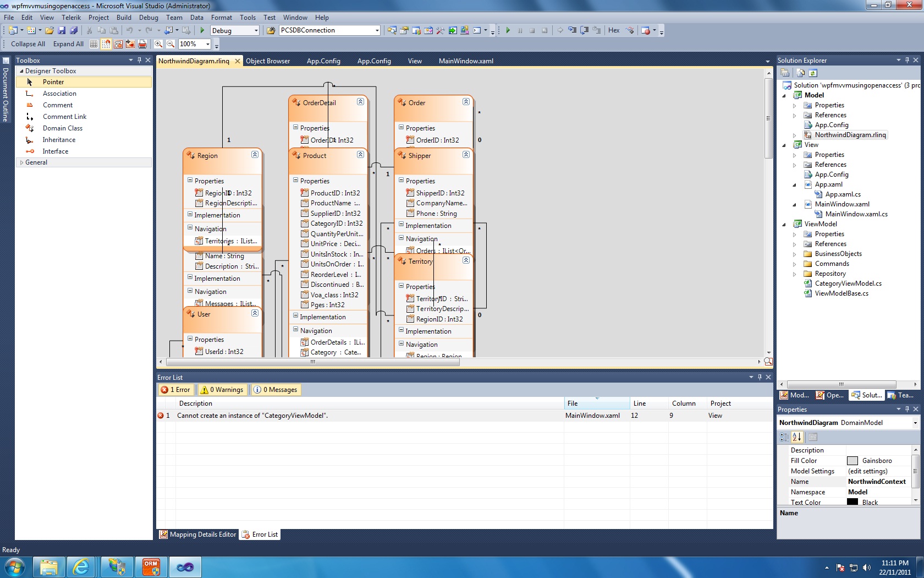Collapse the Region class shape chevron
924x578 pixels.
coord(255,155)
